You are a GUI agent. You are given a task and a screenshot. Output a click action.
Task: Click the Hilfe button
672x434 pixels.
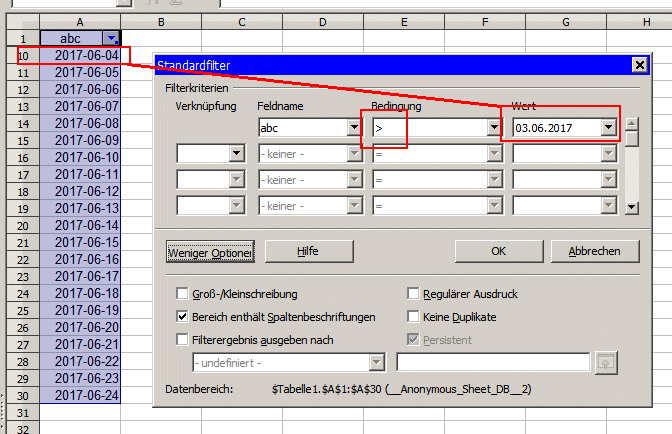tap(309, 252)
